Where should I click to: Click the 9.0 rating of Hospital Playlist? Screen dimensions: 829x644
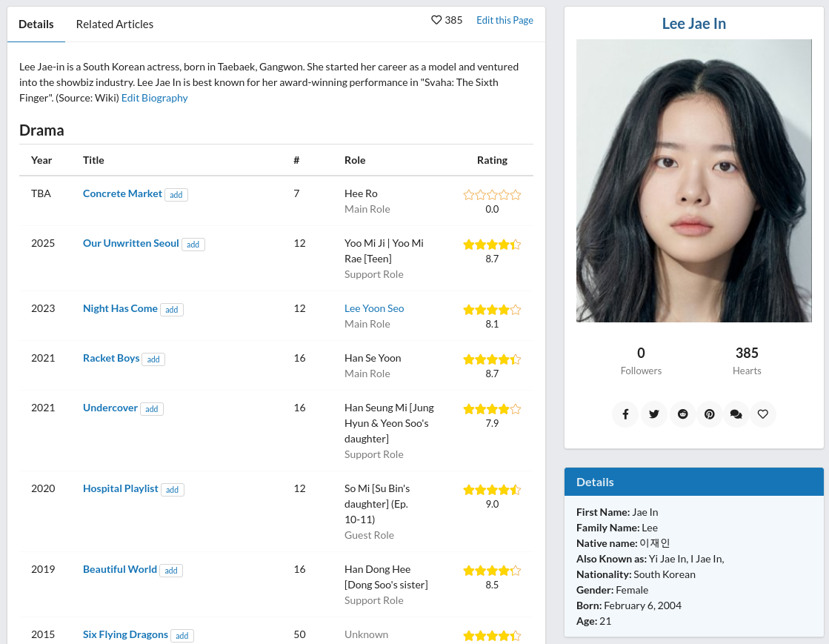click(492, 505)
